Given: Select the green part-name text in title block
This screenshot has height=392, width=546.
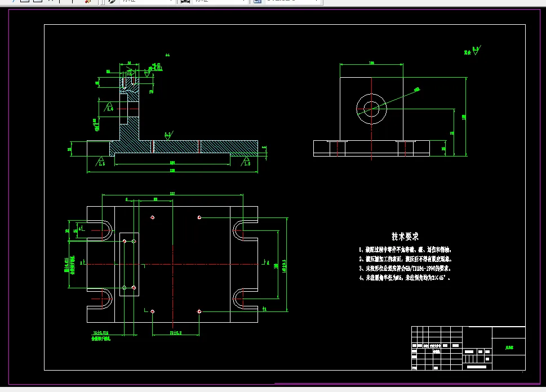Looking at the screenshot, I should pos(509,348).
